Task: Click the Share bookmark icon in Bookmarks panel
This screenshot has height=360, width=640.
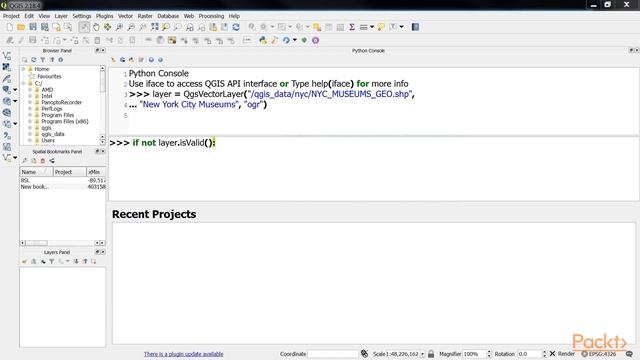Action: click(x=52, y=161)
